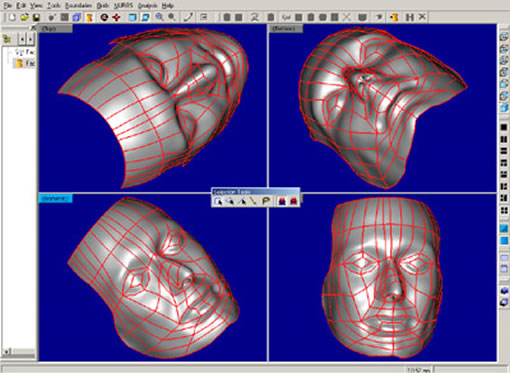The width and height of the screenshot is (510, 373).
Task: Click the gray magnifier zoom icon
Action: tap(172, 17)
